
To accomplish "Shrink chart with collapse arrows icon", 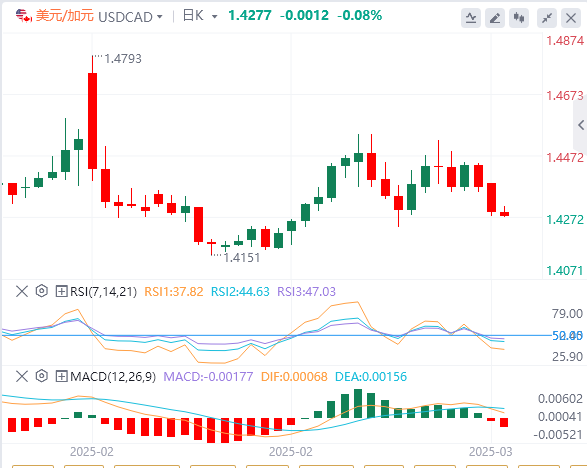I will point(547,18).
